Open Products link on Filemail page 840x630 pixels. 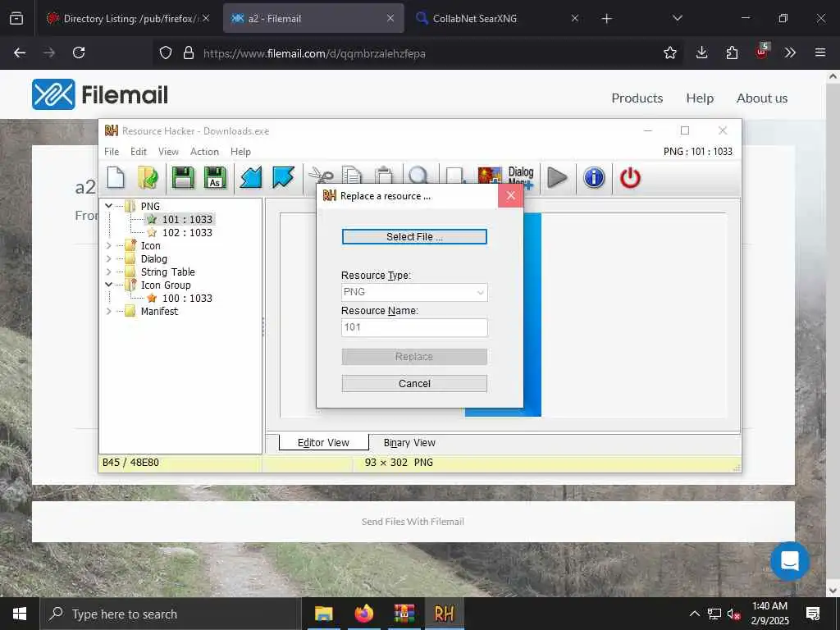tap(637, 98)
